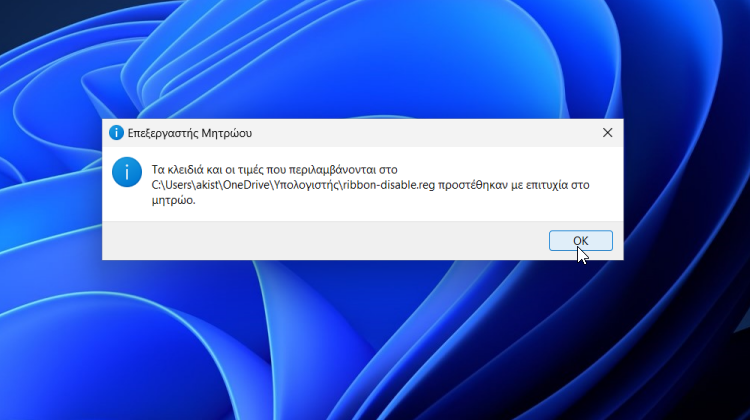Close the Επεξεργαστής Μητρώου dialog
Screen dimensions: 750x420
click(x=607, y=133)
